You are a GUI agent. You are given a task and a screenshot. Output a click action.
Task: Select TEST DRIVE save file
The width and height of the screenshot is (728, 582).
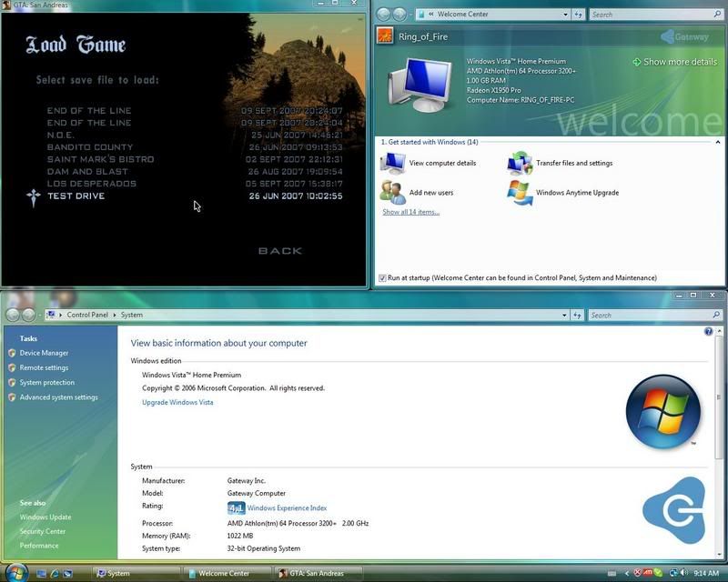tap(195, 196)
